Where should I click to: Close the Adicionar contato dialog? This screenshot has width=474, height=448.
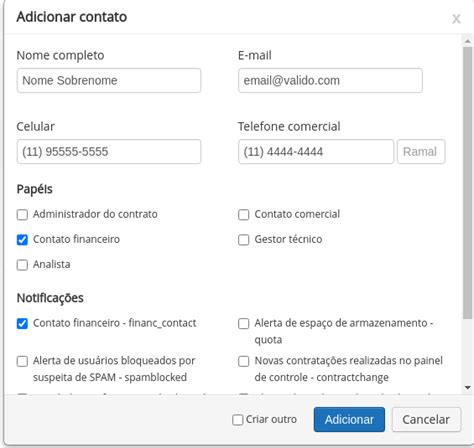[456, 19]
